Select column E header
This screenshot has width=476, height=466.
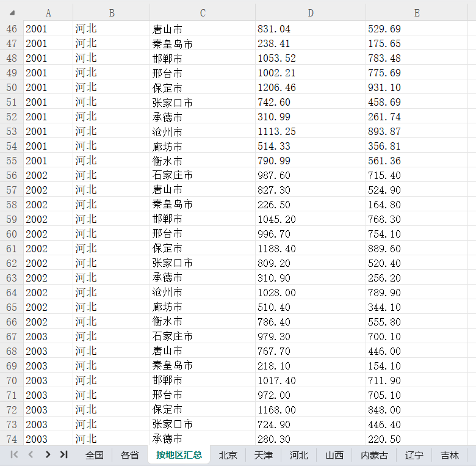tap(417, 13)
